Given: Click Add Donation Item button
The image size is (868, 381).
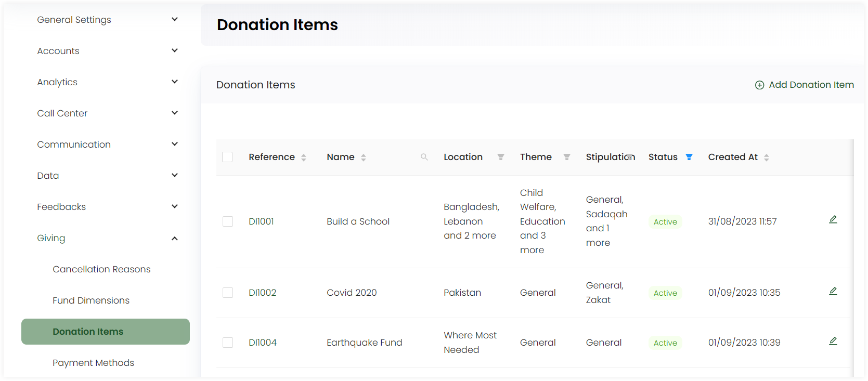Looking at the screenshot, I should pos(804,85).
